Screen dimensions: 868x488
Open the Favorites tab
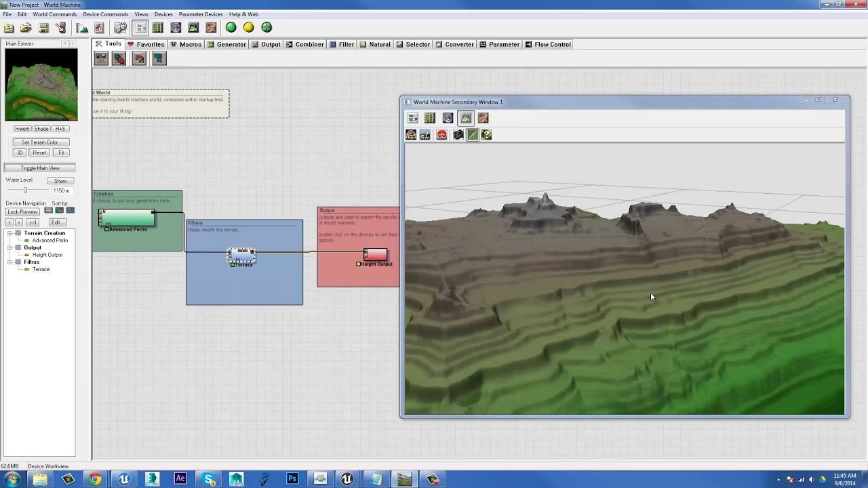[146, 44]
